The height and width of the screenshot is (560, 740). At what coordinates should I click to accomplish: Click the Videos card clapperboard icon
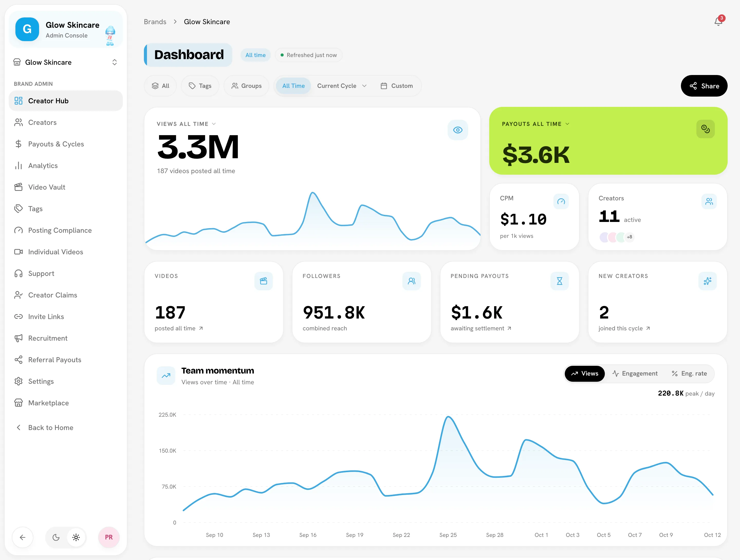tap(264, 281)
